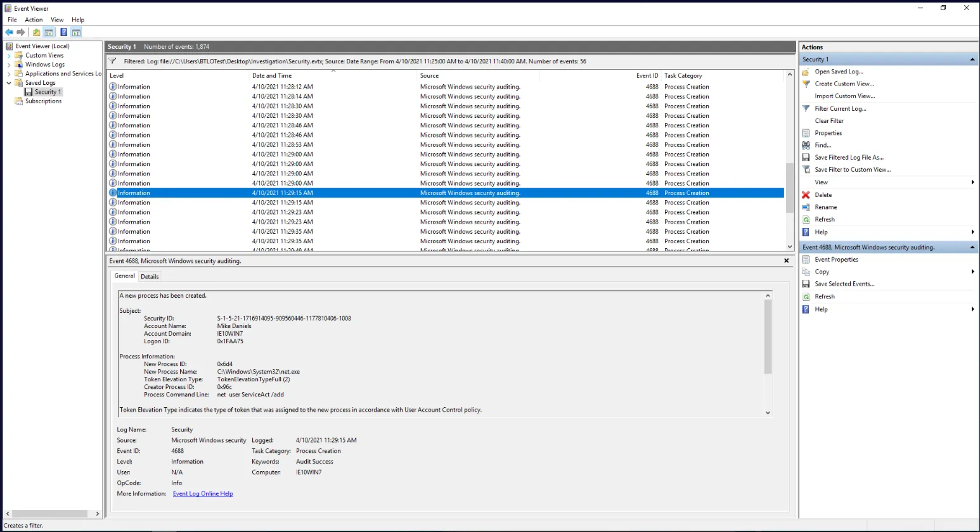Select the event at 11:28:12 AM
Screen dimensions: 980x532
point(446,87)
